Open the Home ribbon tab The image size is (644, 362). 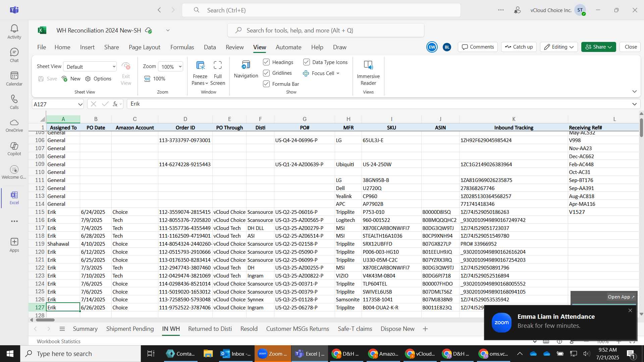click(x=62, y=47)
